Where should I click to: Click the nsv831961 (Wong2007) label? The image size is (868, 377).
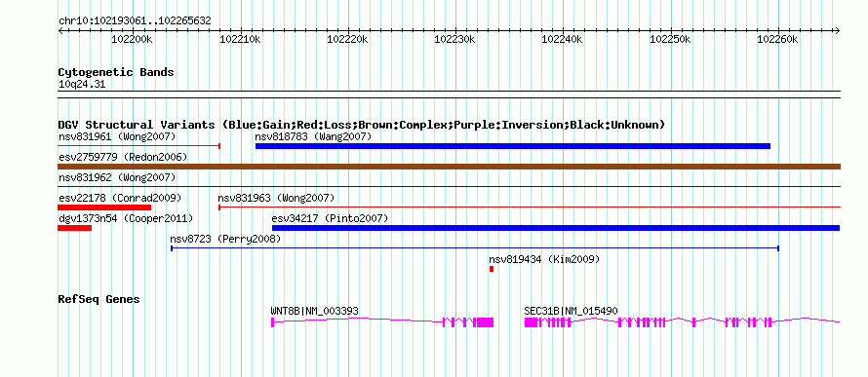[117, 136]
